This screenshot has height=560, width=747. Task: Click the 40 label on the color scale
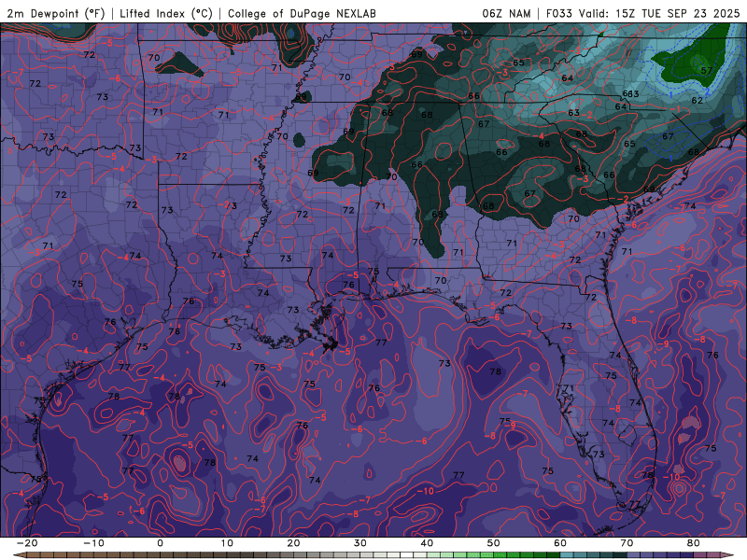pos(427,543)
